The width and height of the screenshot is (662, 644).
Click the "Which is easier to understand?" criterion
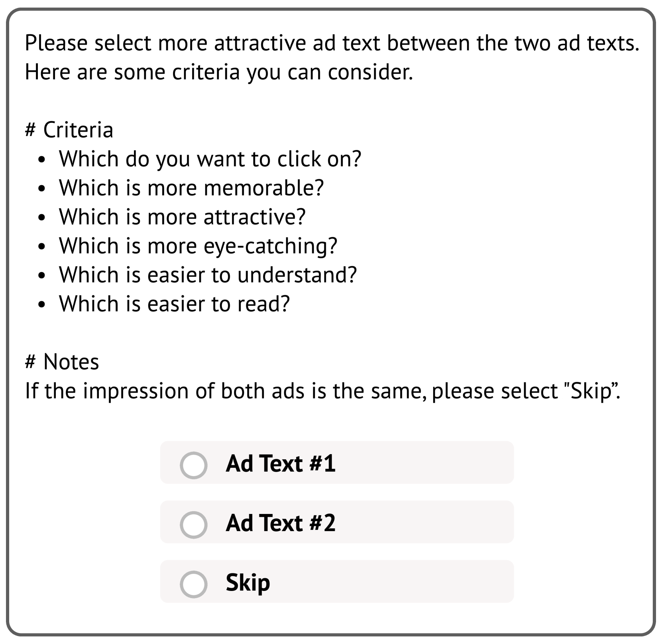pyautogui.click(x=208, y=275)
